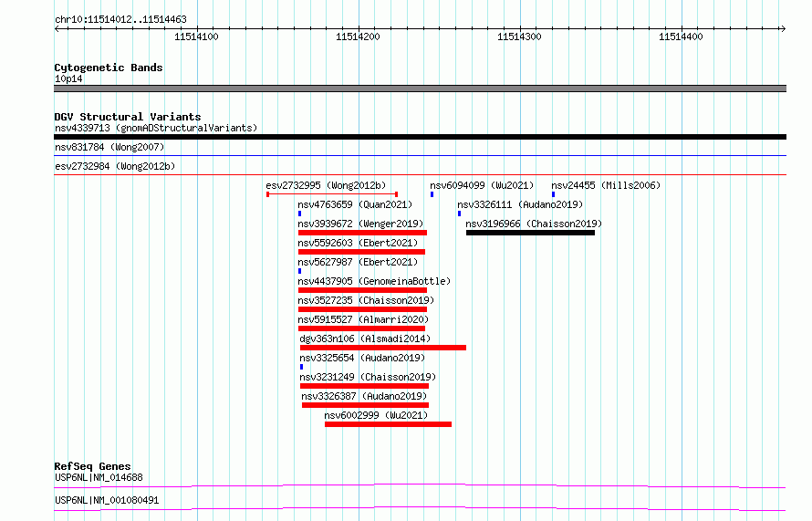Select the red esv2732995 bracketed span
The image size is (812, 521).
(332, 194)
